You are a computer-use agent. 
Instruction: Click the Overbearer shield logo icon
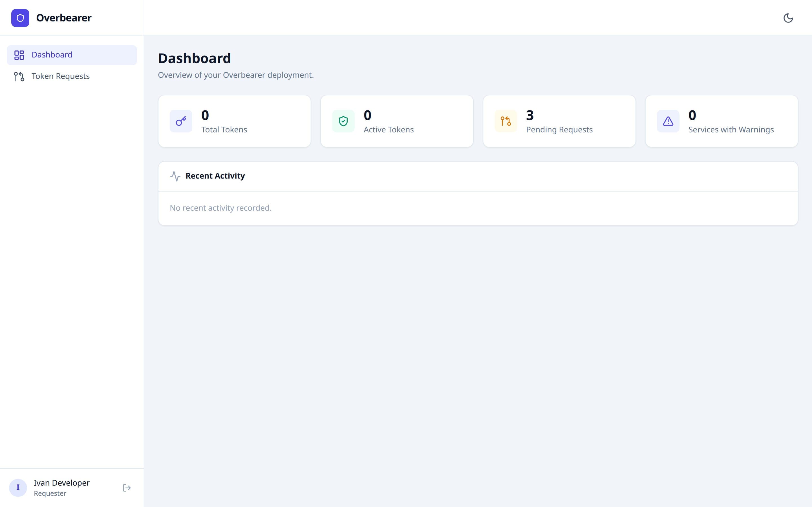20,18
